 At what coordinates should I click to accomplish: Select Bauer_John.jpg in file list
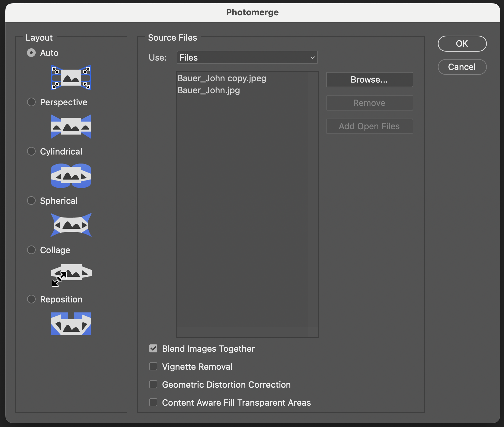(209, 90)
